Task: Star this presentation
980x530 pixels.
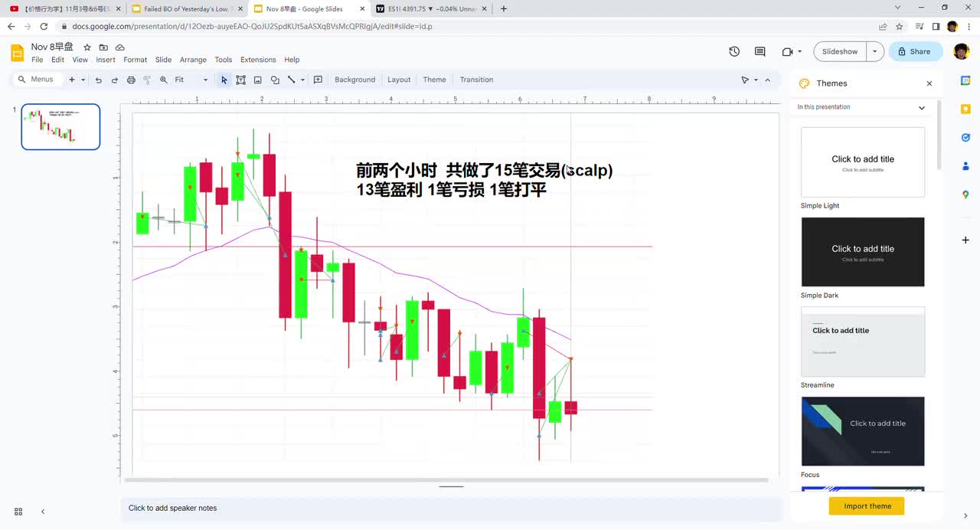Action: point(87,47)
